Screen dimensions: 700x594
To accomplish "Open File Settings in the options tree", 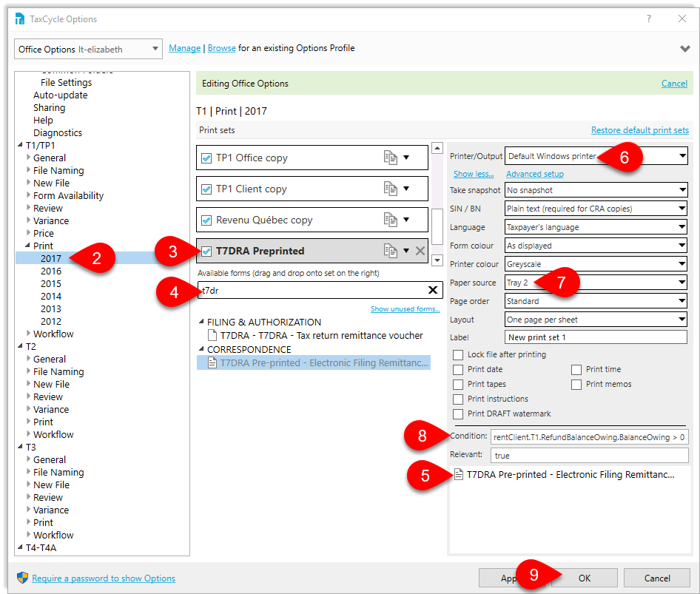I will tap(66, 83).
